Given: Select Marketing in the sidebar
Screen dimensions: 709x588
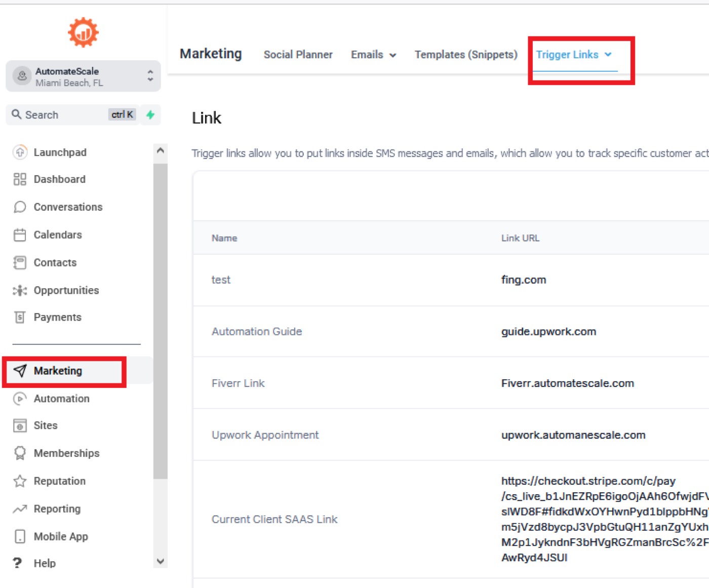Looking at the screenshot, I should (x=58, y=371).
